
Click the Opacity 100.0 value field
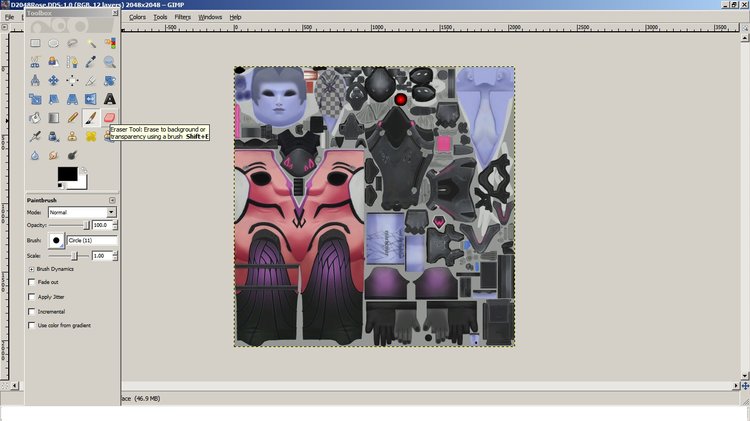pos(102,225)
